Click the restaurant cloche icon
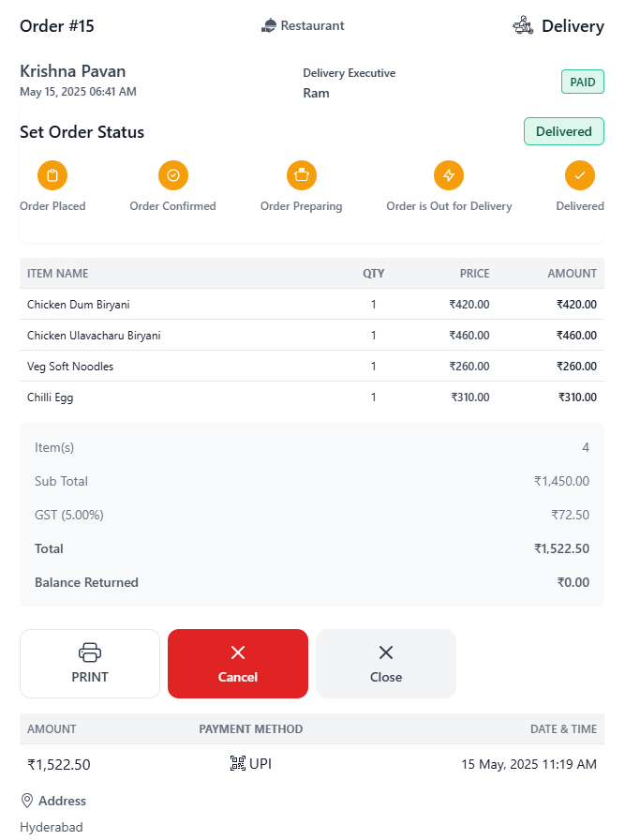Screen dimensions: 625x840 (269, 25)
